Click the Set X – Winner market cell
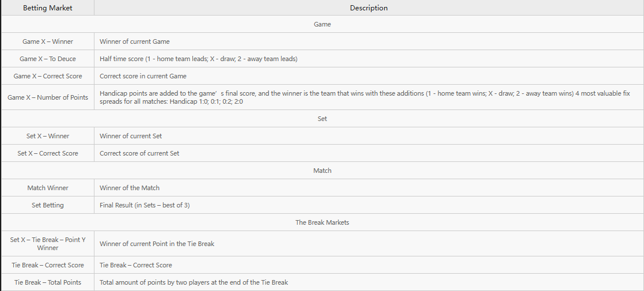Viewport: 644px width, 291px height. pos(48,136)
